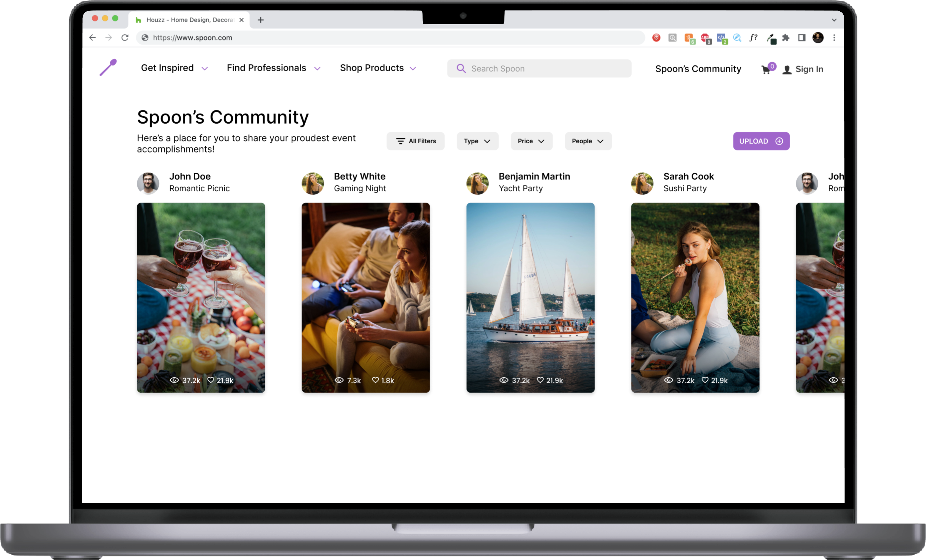The height and width of the screenshot is (560, 926).
Task: Click the purple spoon logo
Action: click(108, 68)
